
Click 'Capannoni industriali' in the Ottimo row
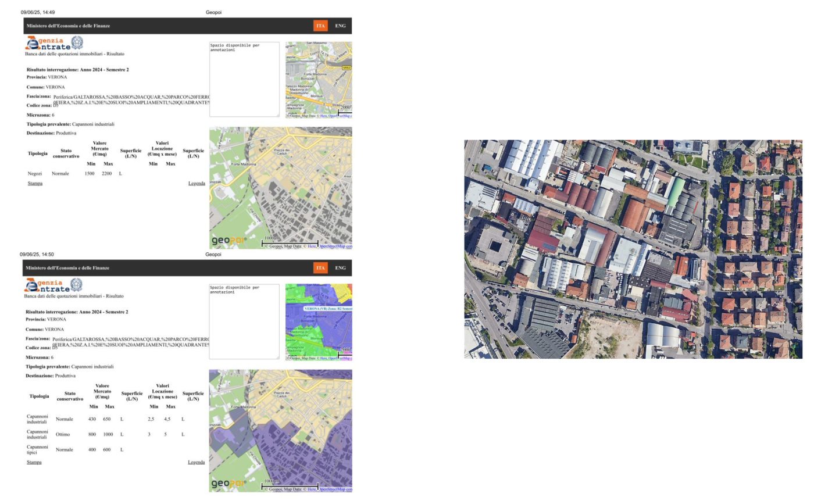click(x=37, y=434)
